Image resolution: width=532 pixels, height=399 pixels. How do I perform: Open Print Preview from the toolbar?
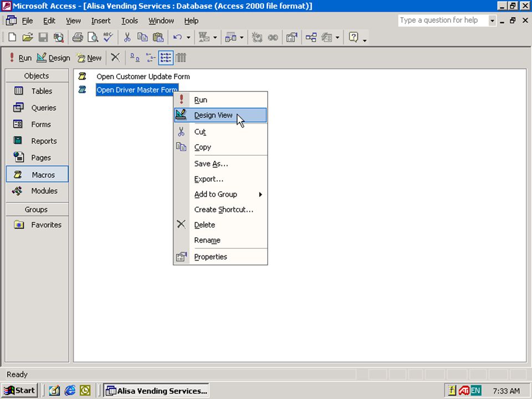[93, 37]
